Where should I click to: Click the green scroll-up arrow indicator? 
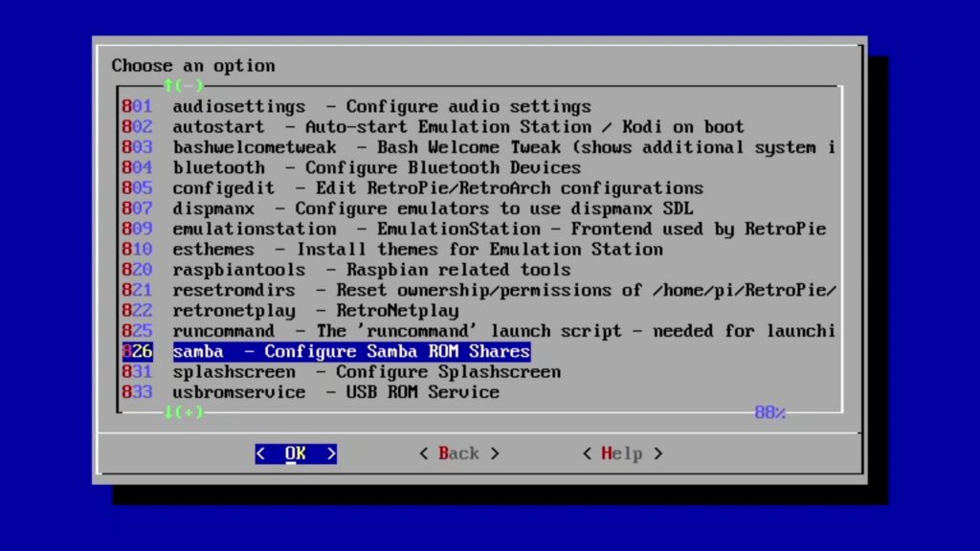point(183,85)
